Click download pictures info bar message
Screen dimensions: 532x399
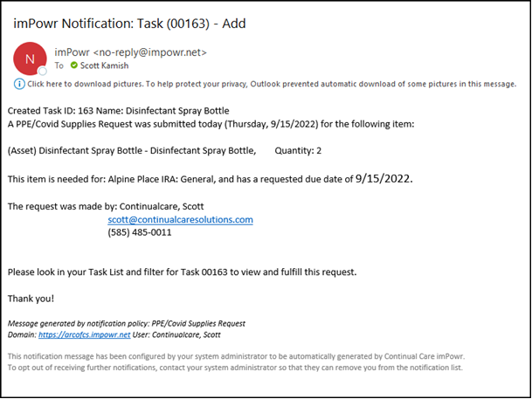click(x=272, y=84)
